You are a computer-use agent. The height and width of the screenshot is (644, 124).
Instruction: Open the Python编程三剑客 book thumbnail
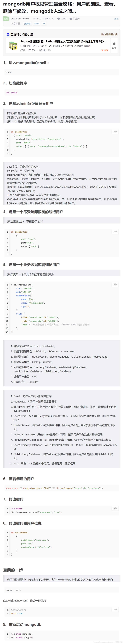coord(13,45)
